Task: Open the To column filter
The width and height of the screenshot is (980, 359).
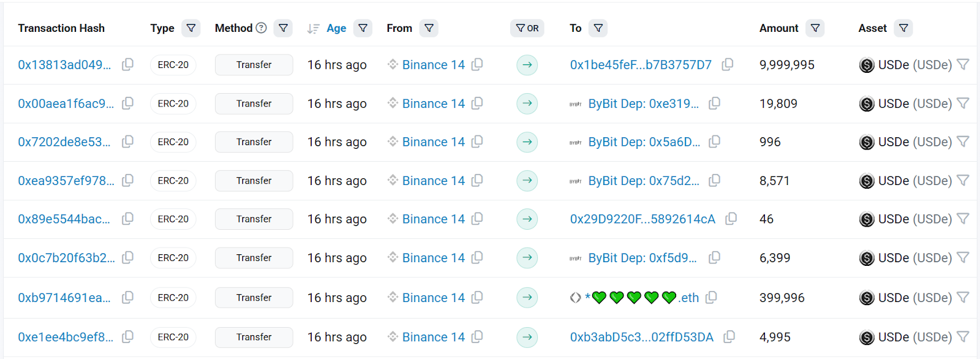Action: point(598,28)
